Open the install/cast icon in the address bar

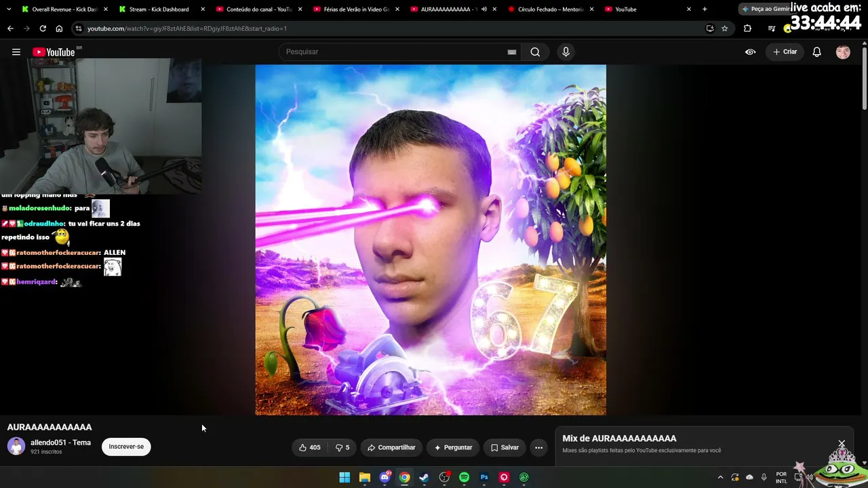[x=710, y=28]
